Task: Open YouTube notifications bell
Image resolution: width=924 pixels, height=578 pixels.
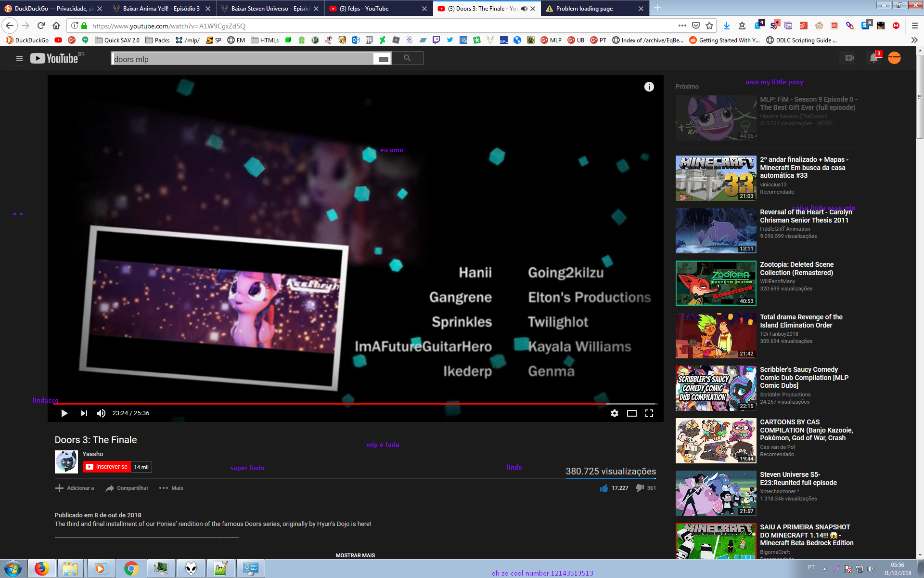Action: tap(873, 58)
